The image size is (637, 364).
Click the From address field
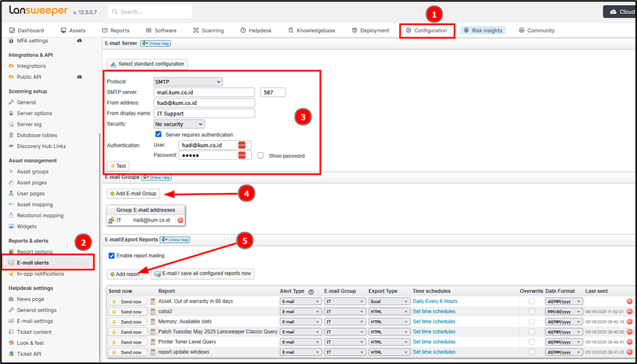204,103
